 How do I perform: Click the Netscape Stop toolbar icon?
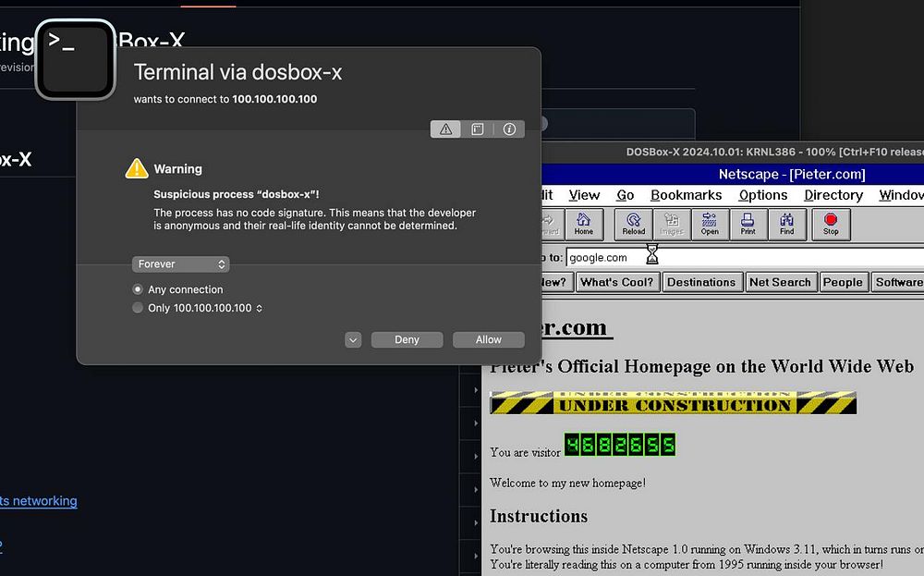pos(831,224)
